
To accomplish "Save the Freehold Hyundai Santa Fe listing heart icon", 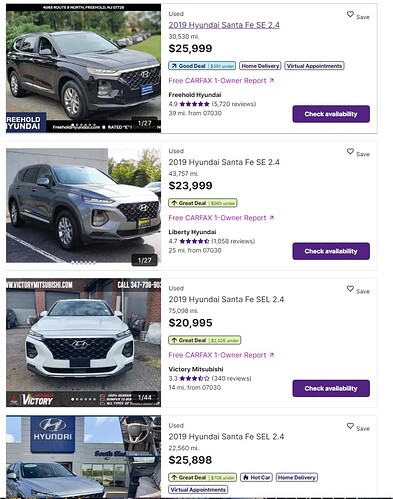I will [x=350, y=14].
